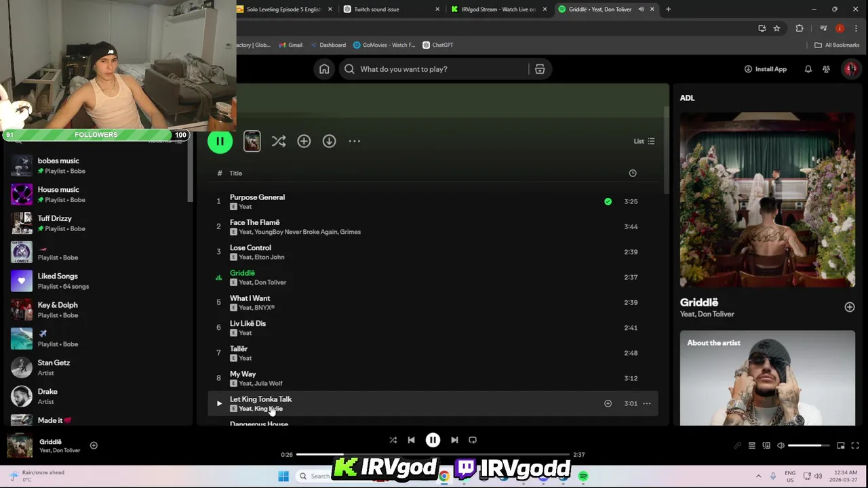Add Let King Tonka Talk to Liked Songs
The width and height of the screenshot is (868, 488).
tap(608, 404)
